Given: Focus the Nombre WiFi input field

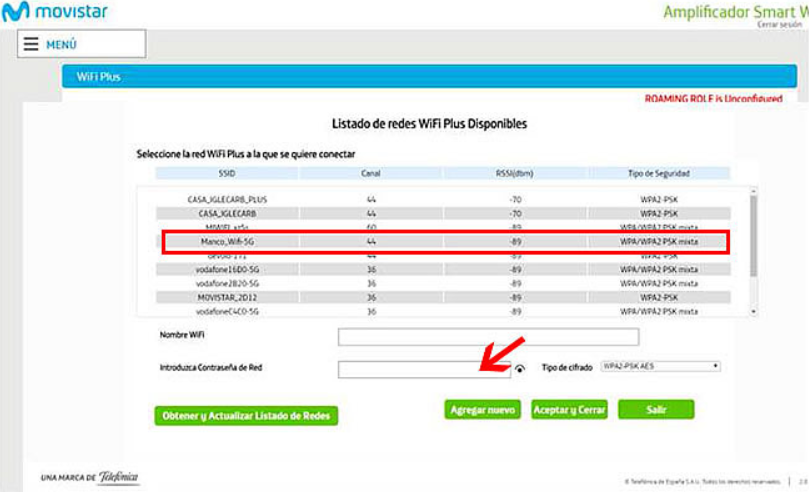Looking at the screenshot, I should pyautogui.click(x=488, y=337).
